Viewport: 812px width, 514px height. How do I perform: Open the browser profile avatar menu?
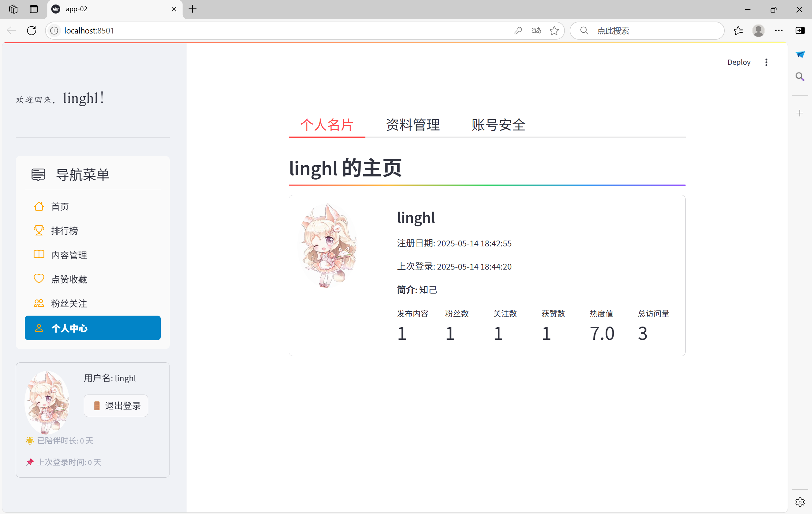tap(759, 31)
